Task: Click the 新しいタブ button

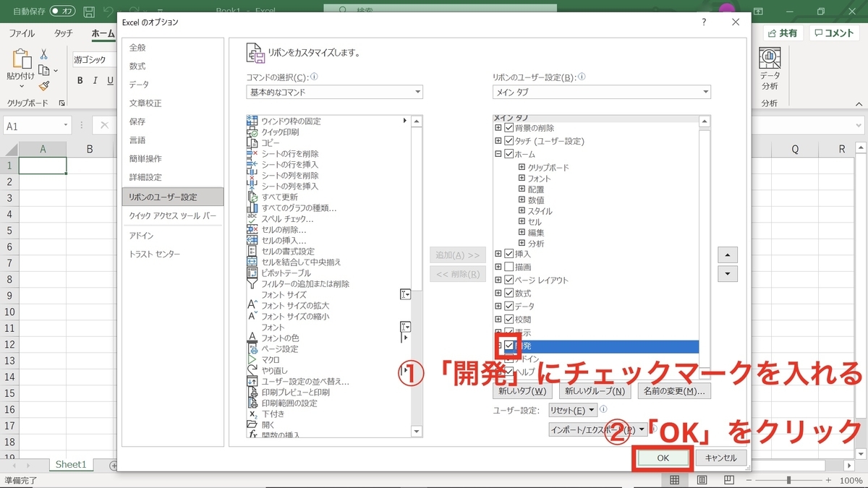Action: [x=523, y=391]
